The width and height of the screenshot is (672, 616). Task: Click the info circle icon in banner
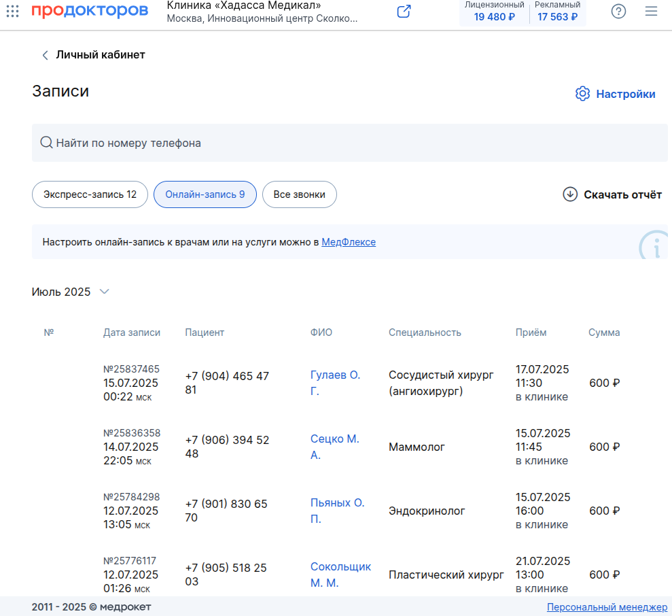(x=654, y=245)
